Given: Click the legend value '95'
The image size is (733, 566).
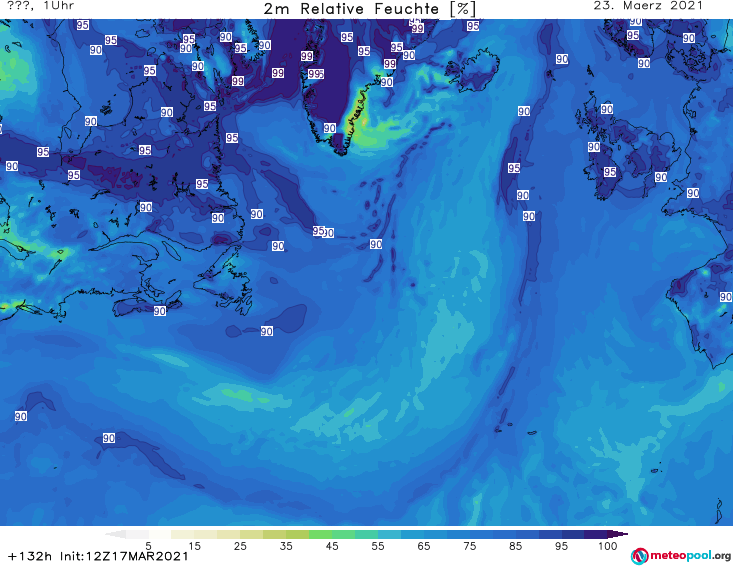Looking at the screenshot, I should pyautogui.click(x=561, y=546).
